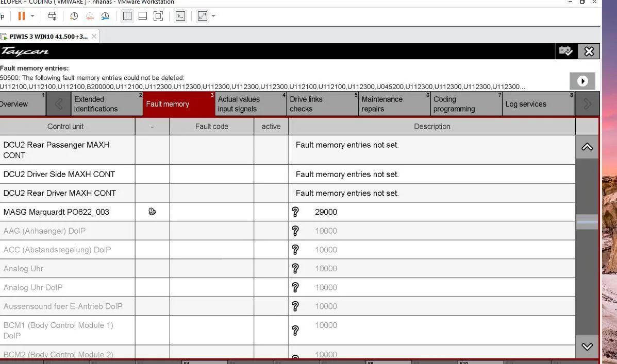The image size is (617, 364).
Task: Select the PIWIS 3 WIN10 VM tab
Action: 48,37
